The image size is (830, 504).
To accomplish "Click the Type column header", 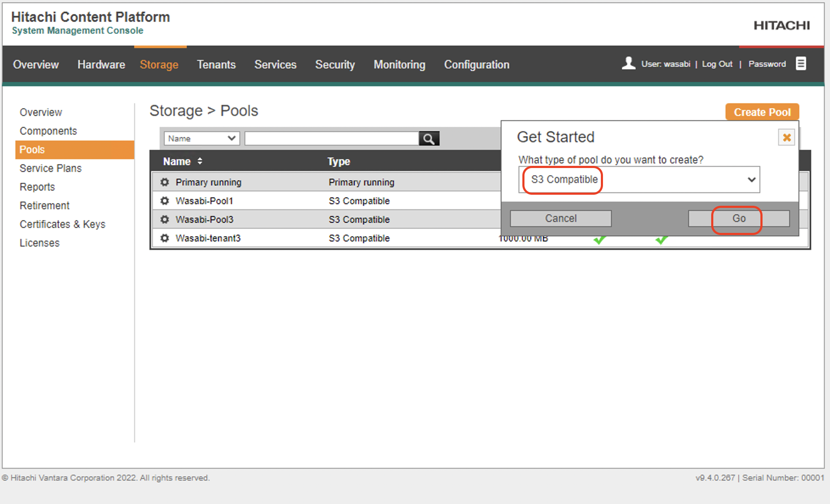I will [x=339, y=161].
